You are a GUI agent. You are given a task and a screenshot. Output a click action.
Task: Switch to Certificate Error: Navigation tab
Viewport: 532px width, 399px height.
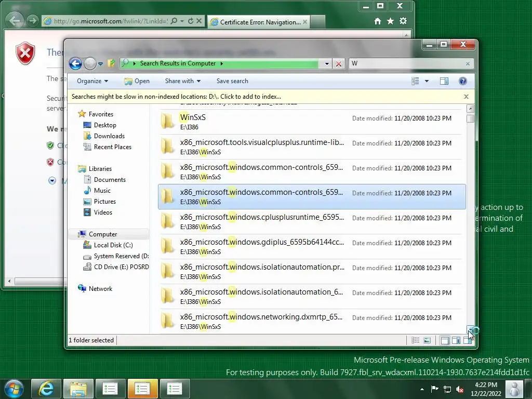(x=258, y=22)
